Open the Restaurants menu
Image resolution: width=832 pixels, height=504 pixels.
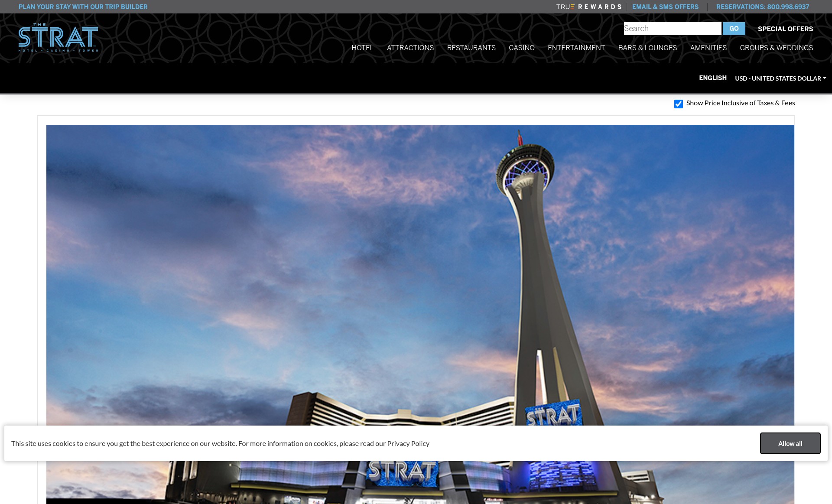tap(471, 48)
